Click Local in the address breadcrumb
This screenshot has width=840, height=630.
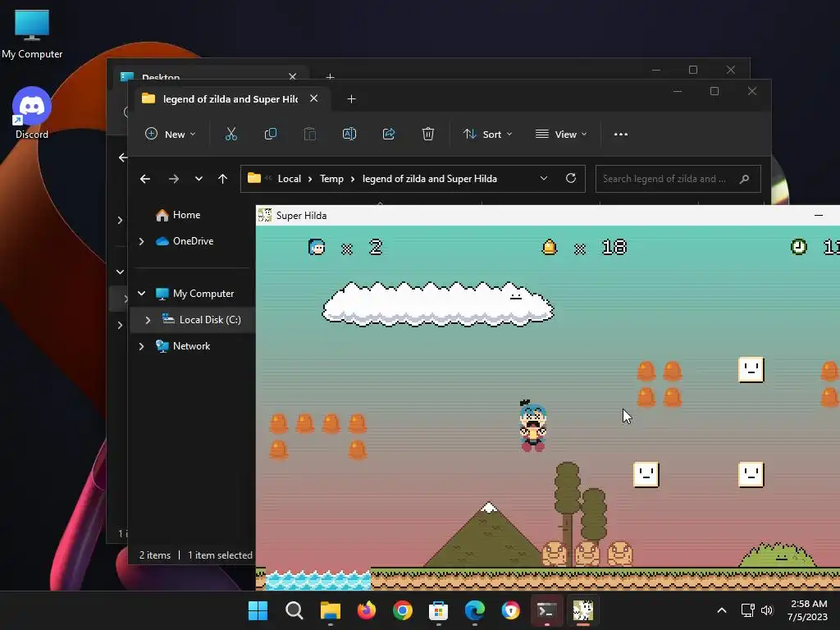290,179
